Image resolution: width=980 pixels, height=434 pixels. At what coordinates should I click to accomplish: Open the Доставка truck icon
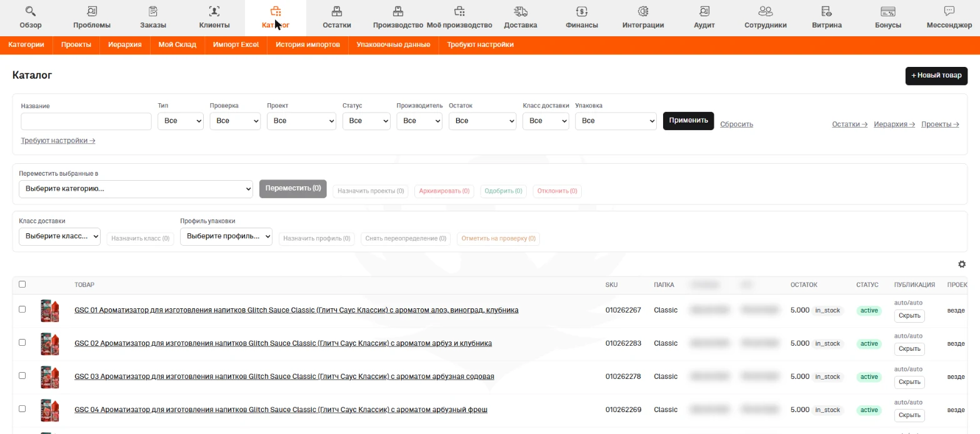(521, 11)
